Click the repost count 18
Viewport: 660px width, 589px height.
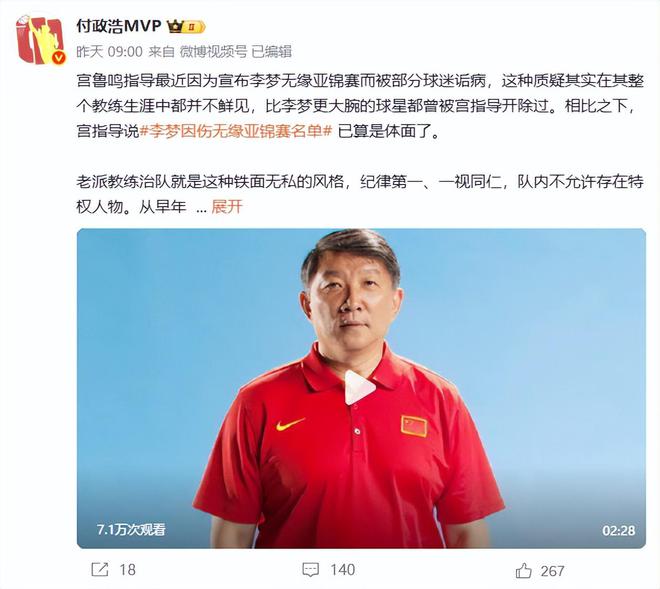(x=128, y=570)
